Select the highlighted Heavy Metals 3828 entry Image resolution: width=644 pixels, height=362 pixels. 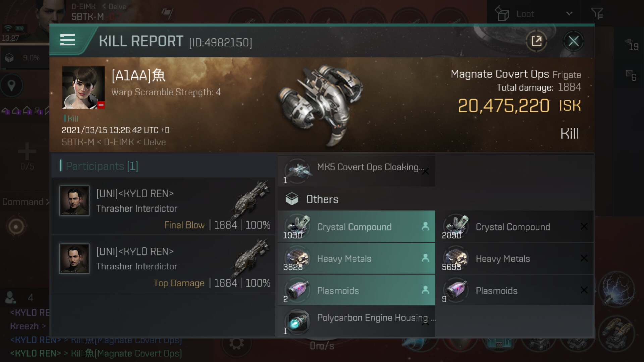point(356,258)
